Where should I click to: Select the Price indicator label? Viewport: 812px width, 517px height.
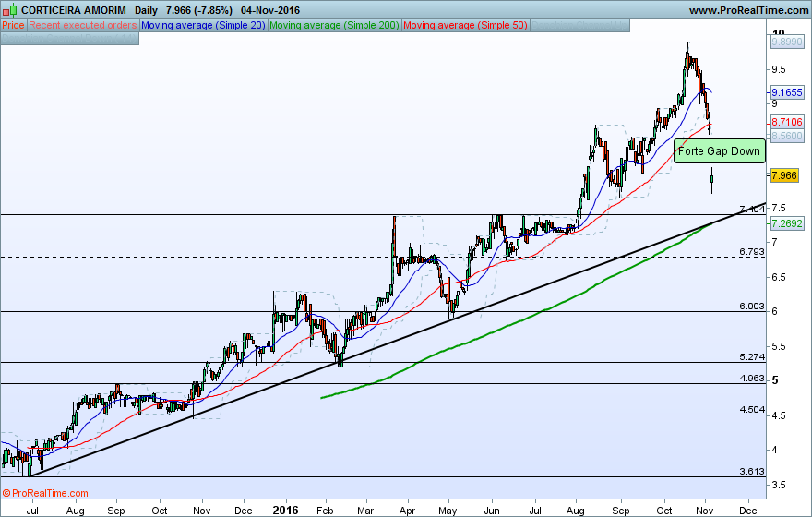(x=13, y=25)
